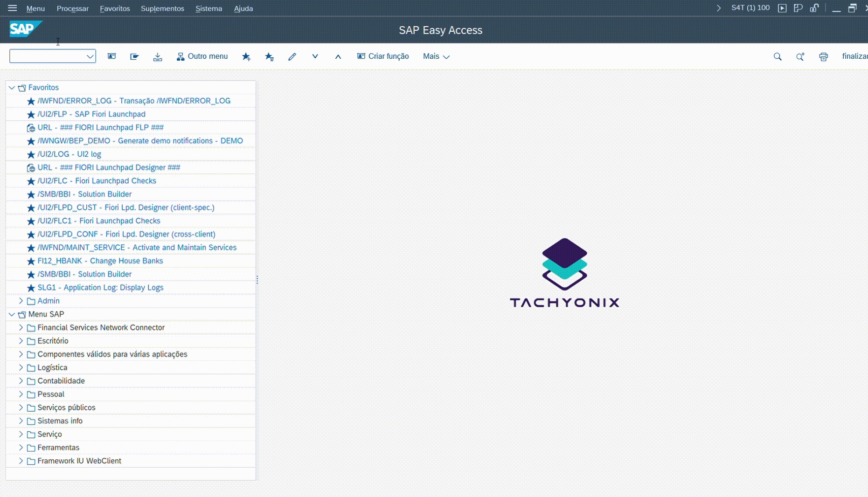
Task: Open the Sistema menu
Action: [x=208, y=8]
